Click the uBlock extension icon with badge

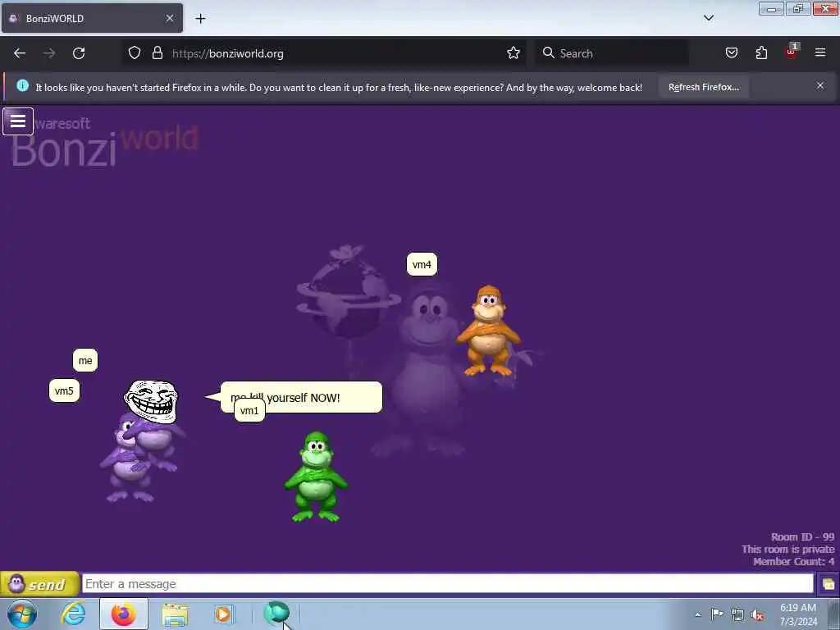(792, 52)
